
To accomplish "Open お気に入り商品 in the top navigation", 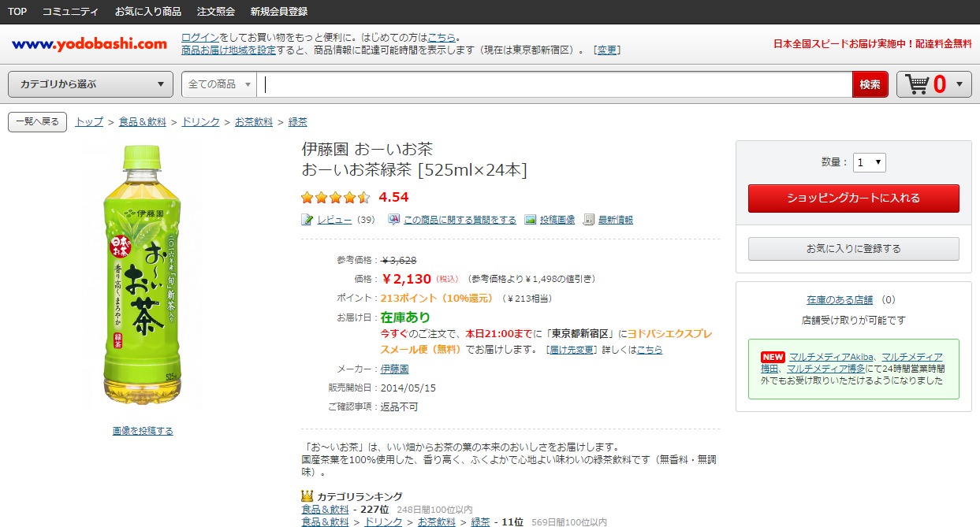I will [x=148, y=12].
